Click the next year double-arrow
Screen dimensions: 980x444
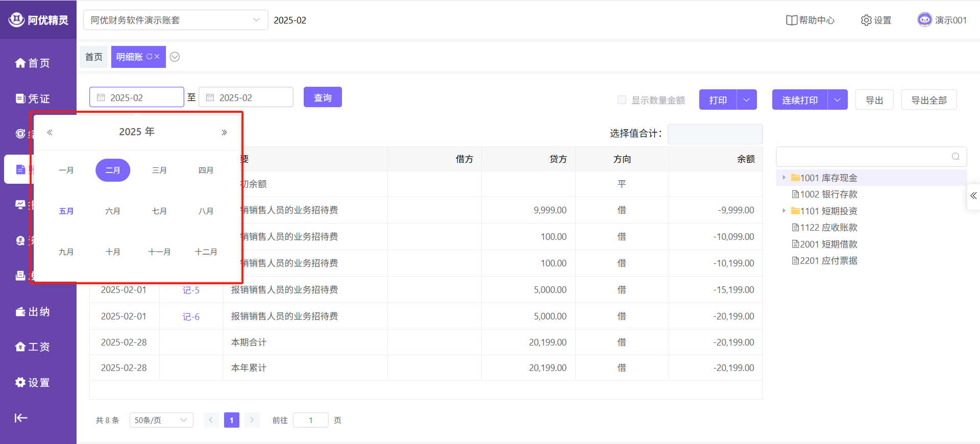(224, 132)
